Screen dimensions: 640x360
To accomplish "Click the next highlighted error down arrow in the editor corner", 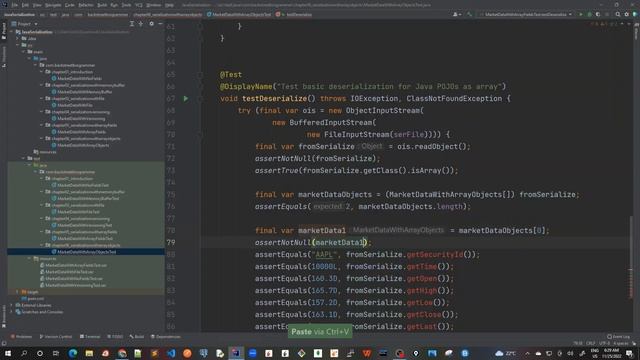I will tap(629, 24).
